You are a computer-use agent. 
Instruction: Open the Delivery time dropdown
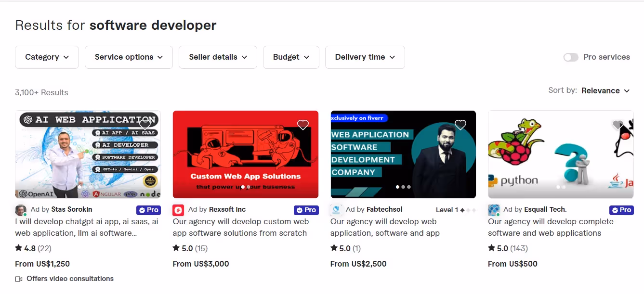pos(365,57)
